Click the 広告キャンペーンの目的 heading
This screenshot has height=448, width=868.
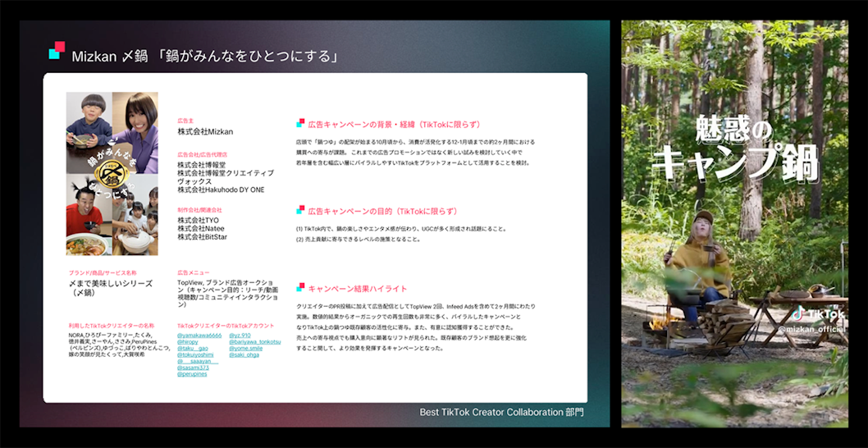coord(382,211)
